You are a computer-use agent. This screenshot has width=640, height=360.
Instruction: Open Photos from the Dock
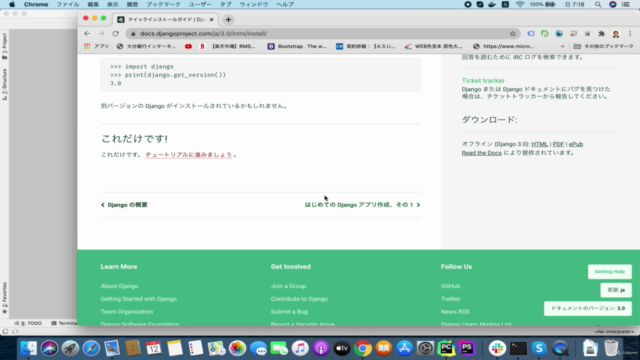pos(237,348)
